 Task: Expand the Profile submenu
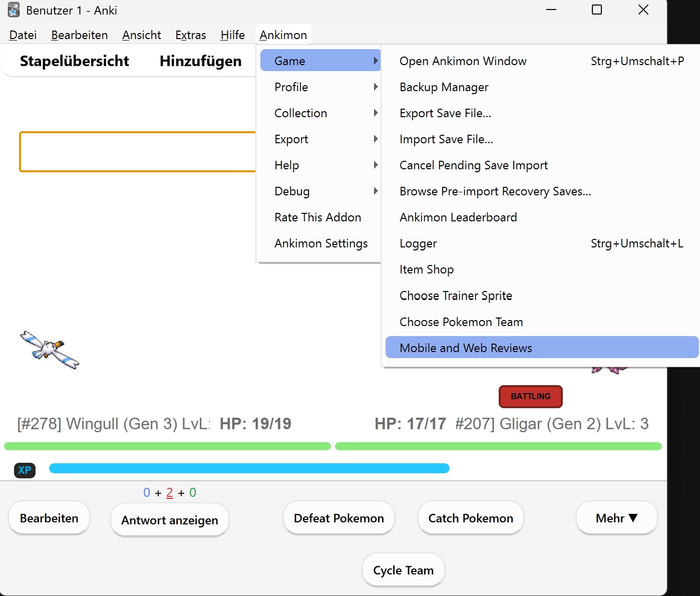320,87
